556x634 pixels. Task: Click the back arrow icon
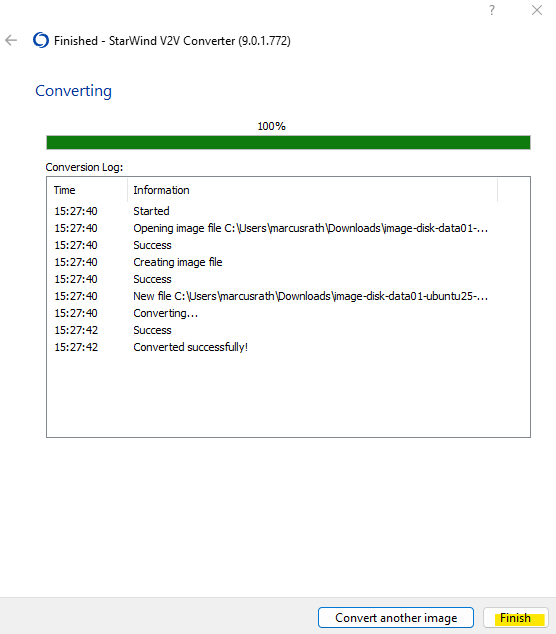pyautogui.click(x=11, y=40)
